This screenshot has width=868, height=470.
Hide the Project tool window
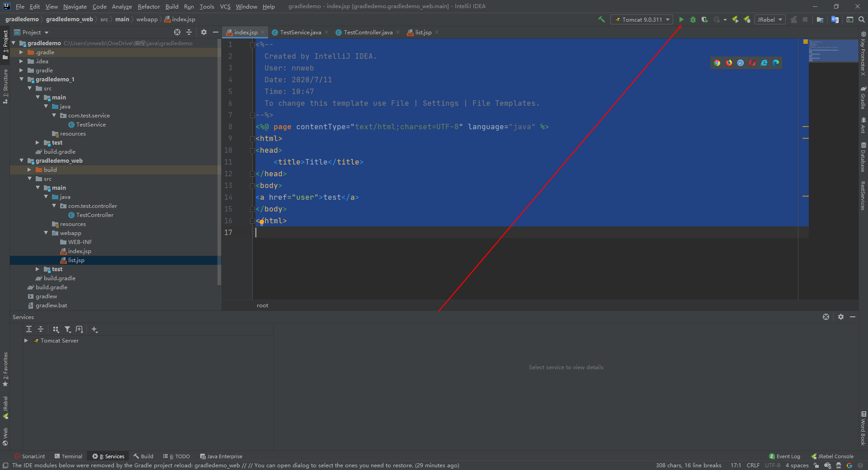(216, 32)
